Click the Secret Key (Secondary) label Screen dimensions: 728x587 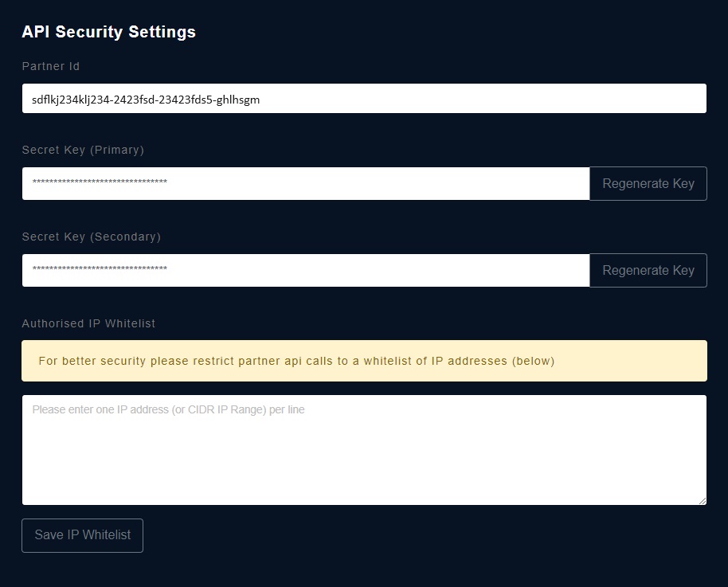click(92, 237)
